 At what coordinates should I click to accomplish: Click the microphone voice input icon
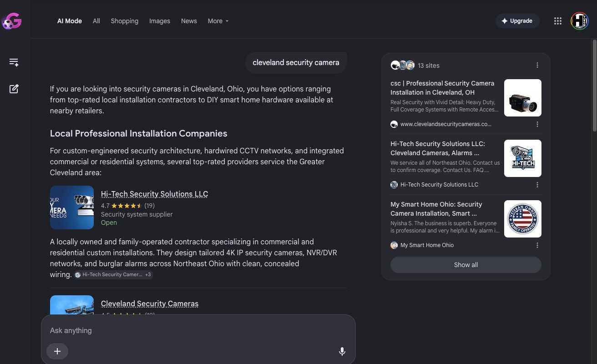(342, 351)
